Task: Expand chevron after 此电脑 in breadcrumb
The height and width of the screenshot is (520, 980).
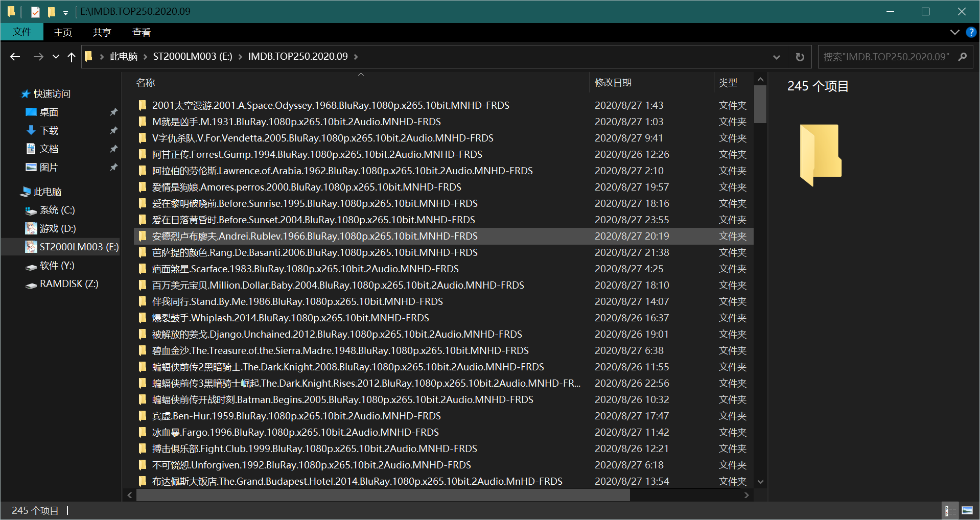Action: click(x=145, y=57)
